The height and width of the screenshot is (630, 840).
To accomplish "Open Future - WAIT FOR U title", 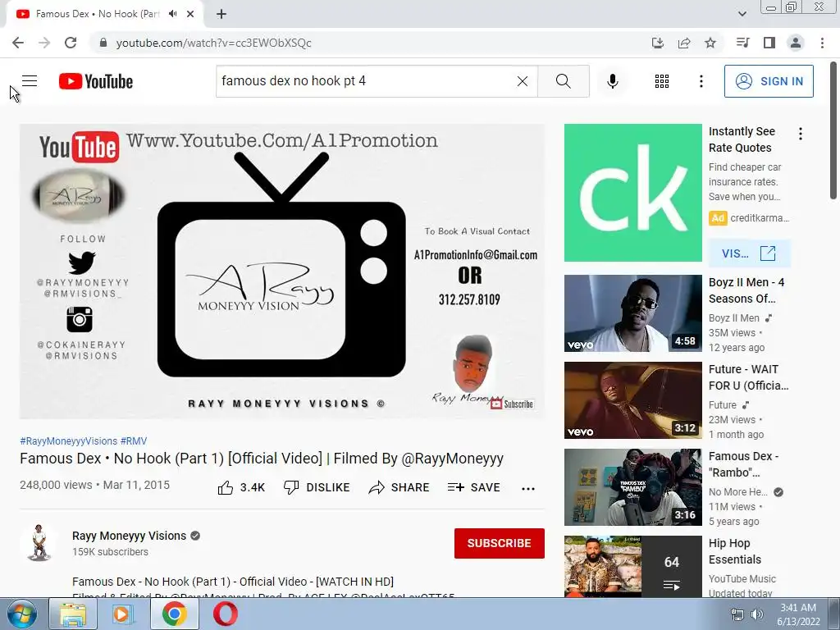I will coord(748,377).
